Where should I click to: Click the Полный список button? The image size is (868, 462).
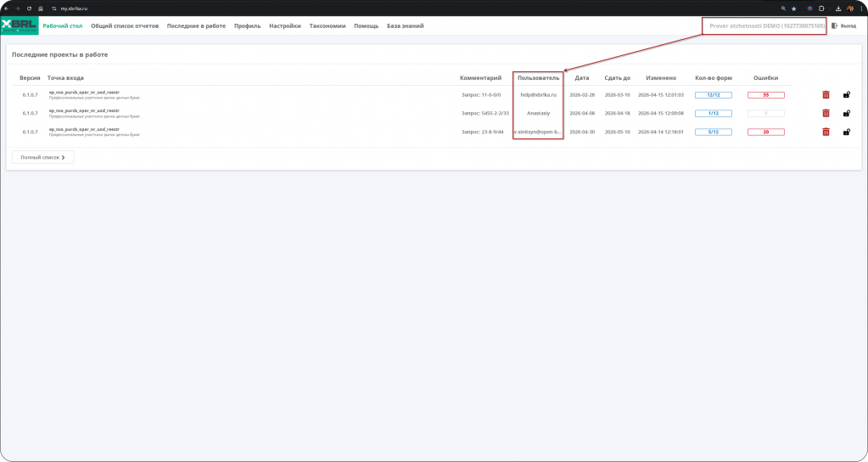42,157
